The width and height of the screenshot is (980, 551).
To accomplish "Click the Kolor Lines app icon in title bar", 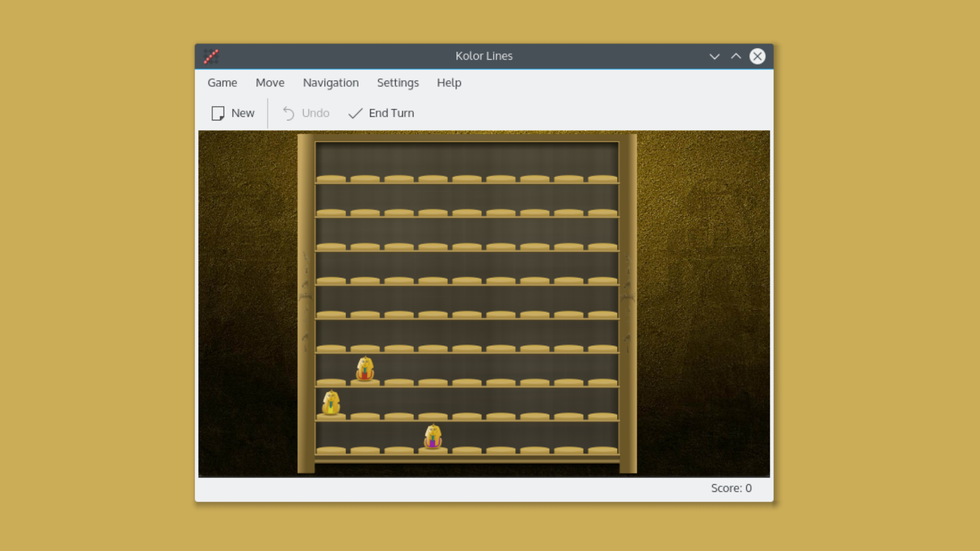I will point(211,56).
